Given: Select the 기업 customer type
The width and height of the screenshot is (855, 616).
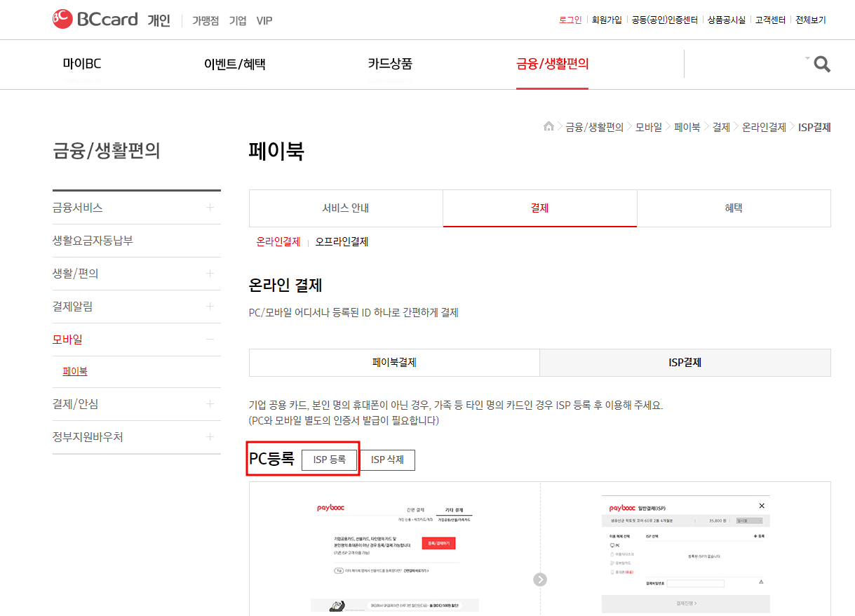Looking at the screenshot, I should [238, 20].
